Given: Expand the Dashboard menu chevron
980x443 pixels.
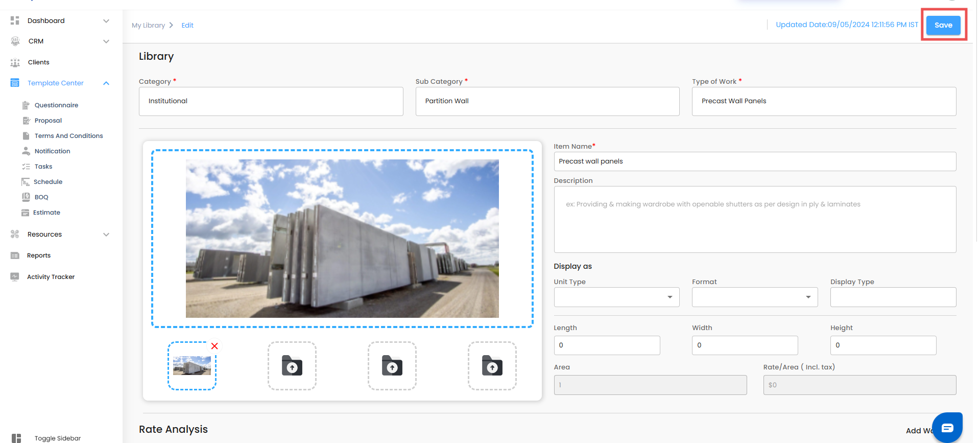Looking at the screenshot, I should [x=106, y=21].
